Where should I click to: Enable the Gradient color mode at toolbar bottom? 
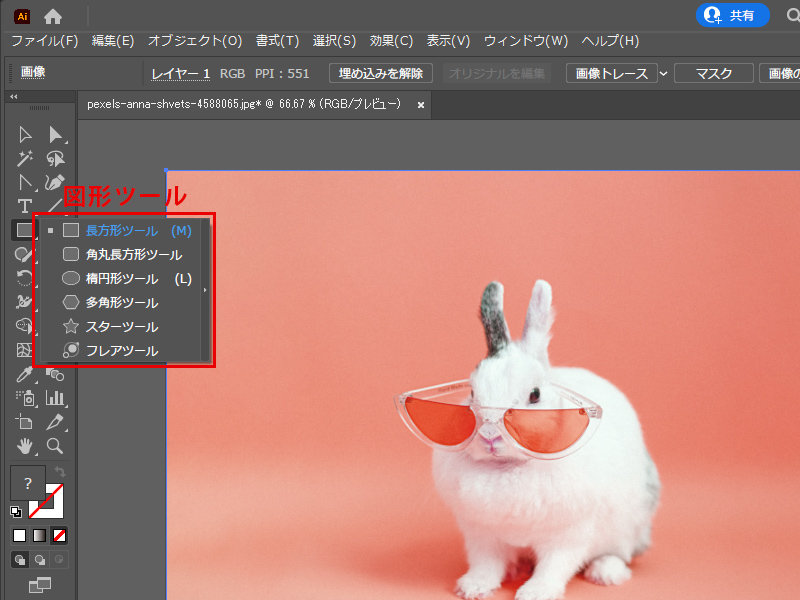[38, 536]
